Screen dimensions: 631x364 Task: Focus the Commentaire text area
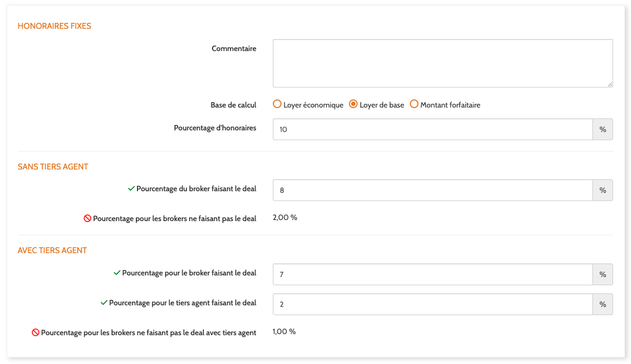[x=442, y=63]
